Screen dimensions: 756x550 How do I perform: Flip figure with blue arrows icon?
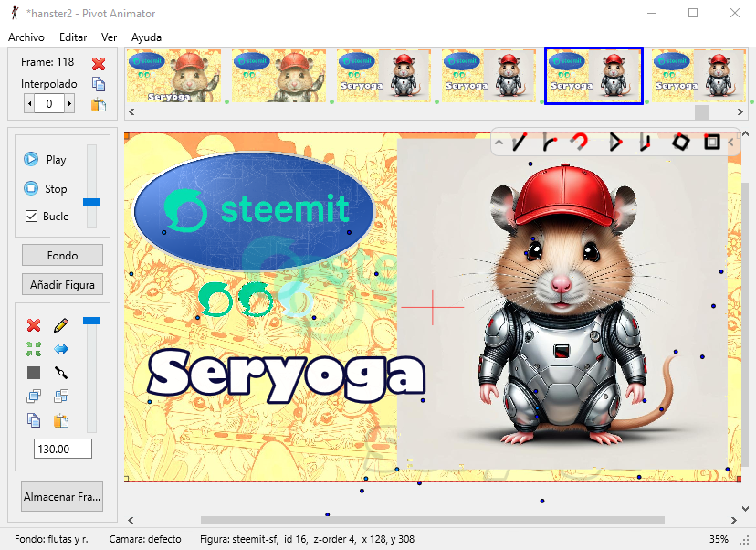tap(61, 349)
